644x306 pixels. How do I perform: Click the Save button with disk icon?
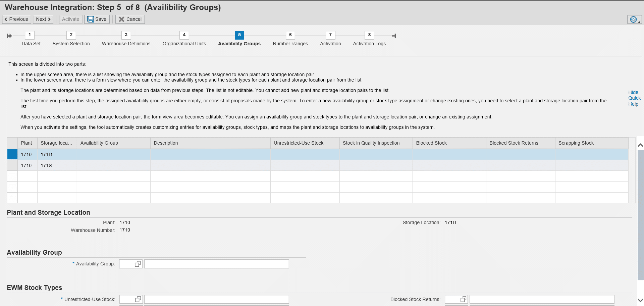point(97,19)
